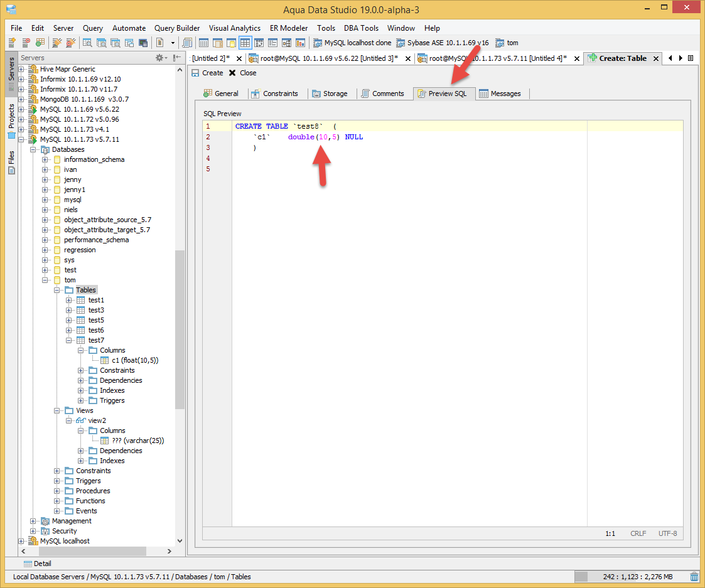Close the Create: Table tab
Viewport: 705px width, 588px height.
coord(656,58)
